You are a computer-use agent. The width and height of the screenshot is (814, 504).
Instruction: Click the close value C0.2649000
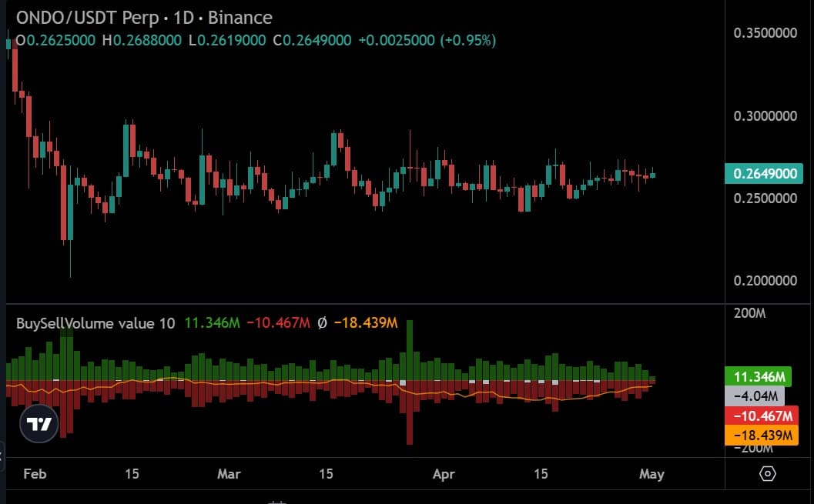pos(312,41)
